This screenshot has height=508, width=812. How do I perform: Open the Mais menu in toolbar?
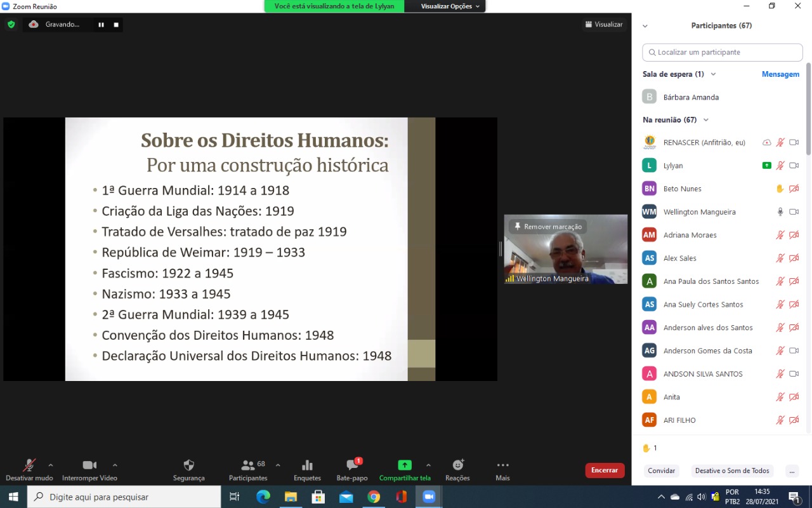pos(502,465)
